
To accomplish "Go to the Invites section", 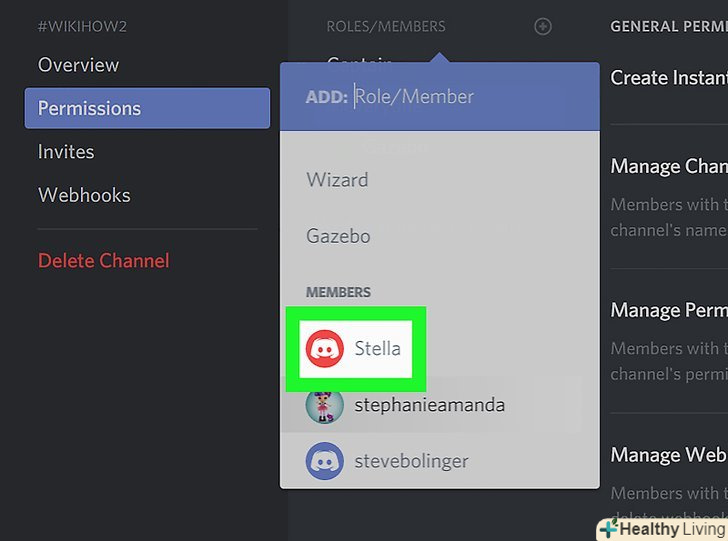I will 66,152.
